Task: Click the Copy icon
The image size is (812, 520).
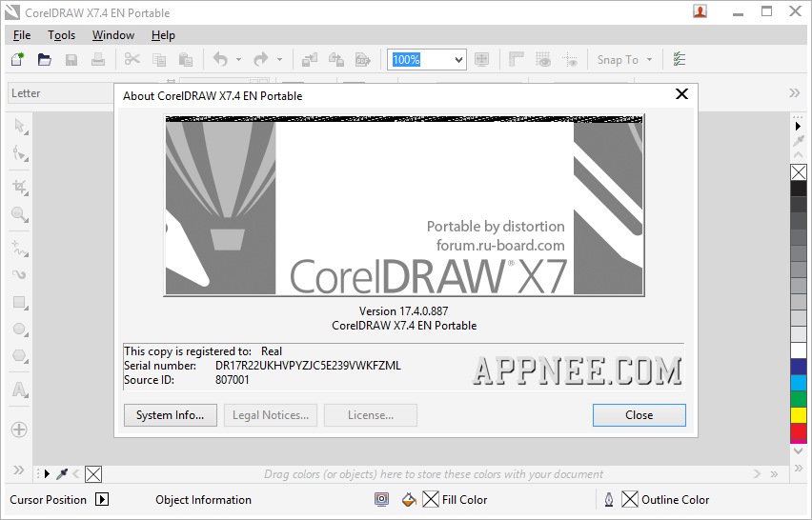Action: pyautogui.click(x=159, y=60)
